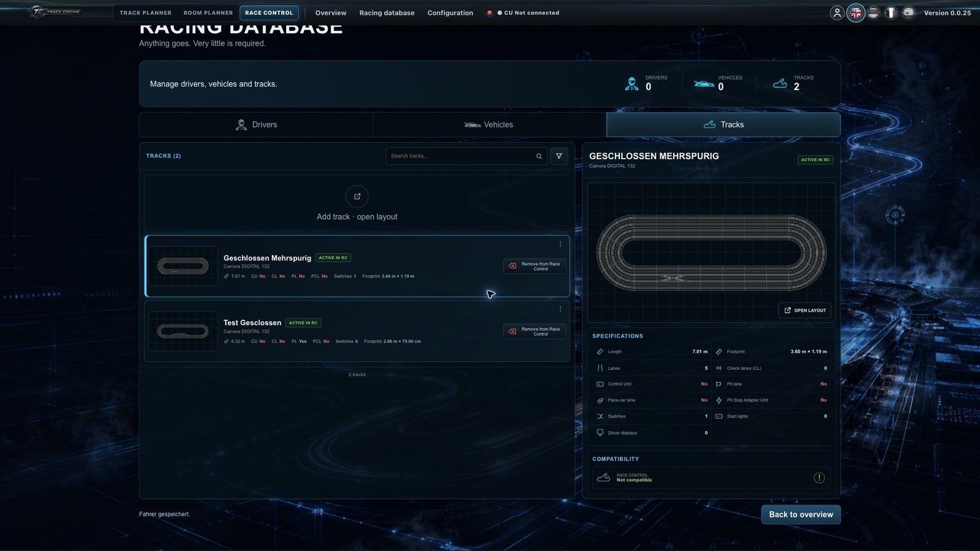The height and width of the screenshot is (551, 980).
Task: Select the Test Gesclossen track thumbnail
Action: coord(183,331)
